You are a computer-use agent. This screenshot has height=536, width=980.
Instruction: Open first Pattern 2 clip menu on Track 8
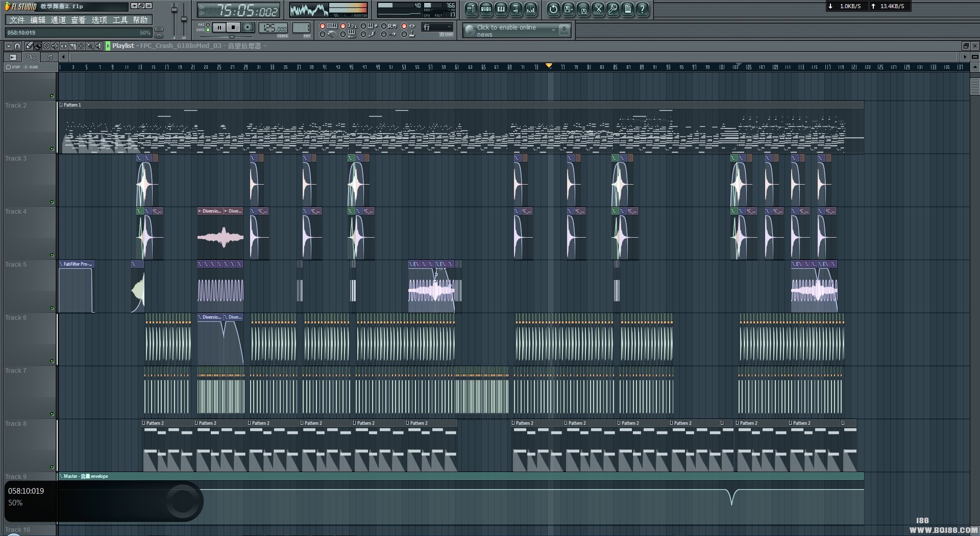tap(144, 423)
